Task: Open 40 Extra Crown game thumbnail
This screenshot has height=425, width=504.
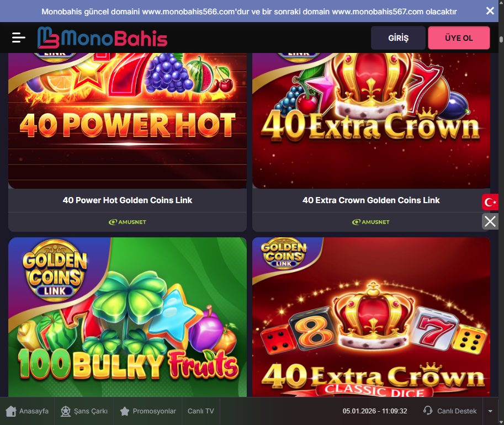Action: point(372,120)
